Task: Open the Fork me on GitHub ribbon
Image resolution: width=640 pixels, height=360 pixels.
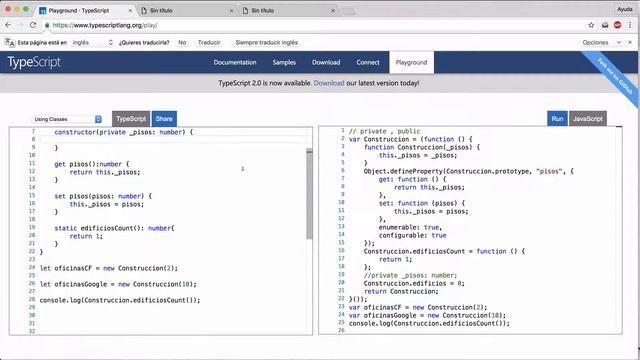Action: (615, 76)
